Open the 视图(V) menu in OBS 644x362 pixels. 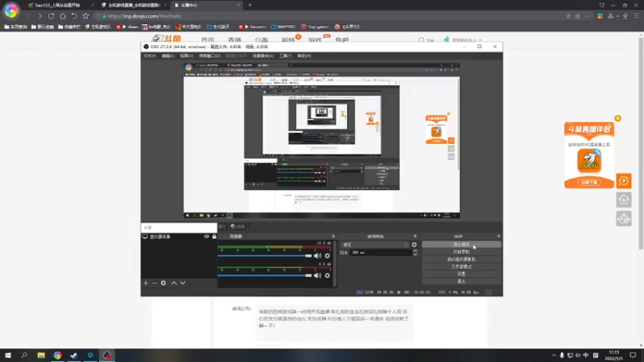point(186,56)
